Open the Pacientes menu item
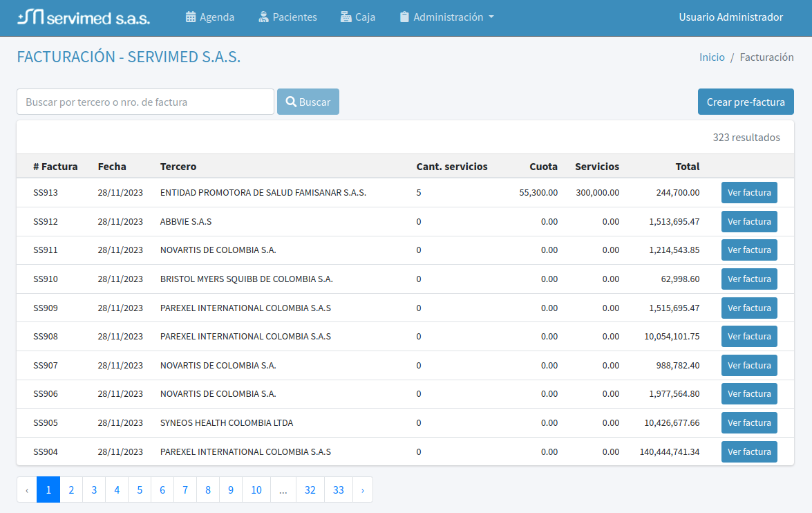Viewport: 812px width, 513px height. 294,17
